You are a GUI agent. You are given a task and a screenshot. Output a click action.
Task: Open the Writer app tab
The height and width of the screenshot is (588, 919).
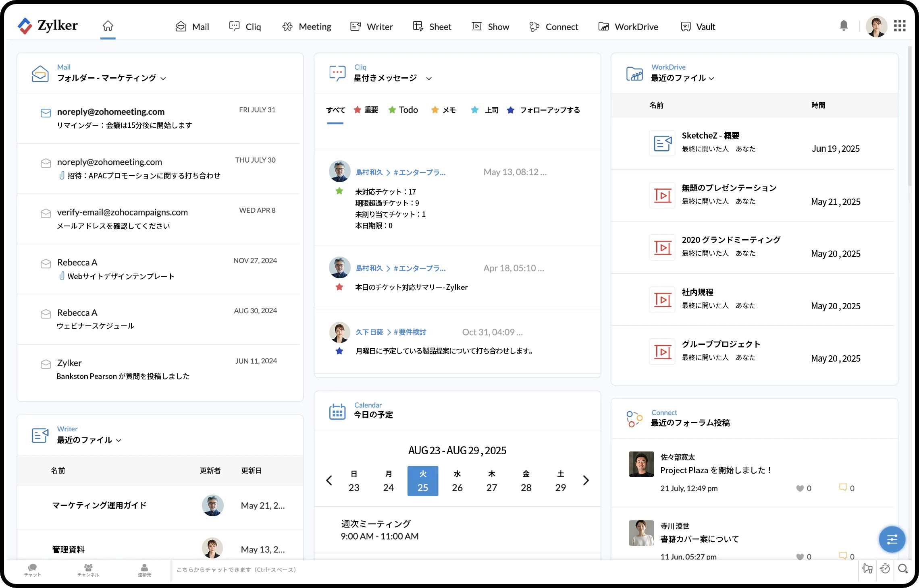click(372, 27)
